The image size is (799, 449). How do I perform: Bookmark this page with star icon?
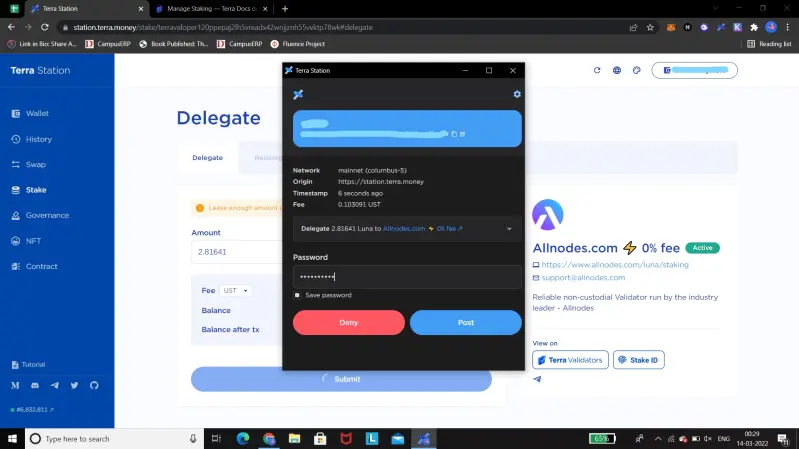[x=650, y=28]
